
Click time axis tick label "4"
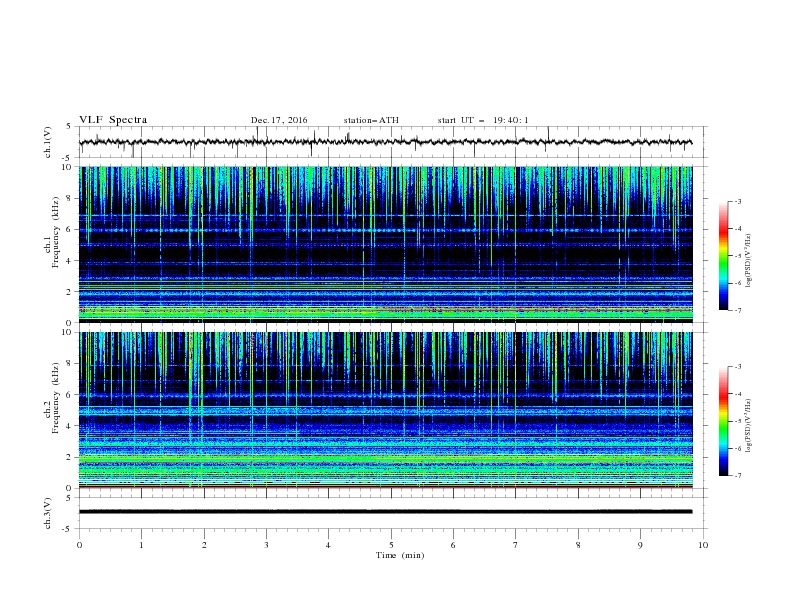[328, 545]
